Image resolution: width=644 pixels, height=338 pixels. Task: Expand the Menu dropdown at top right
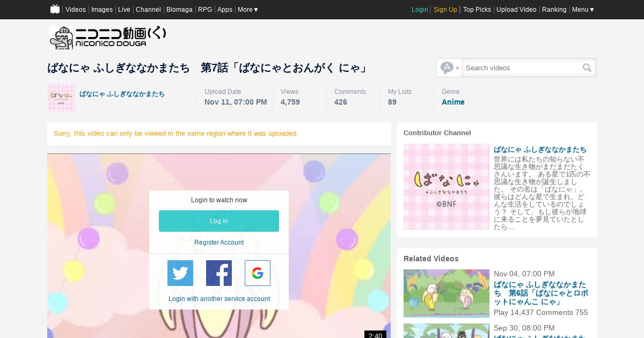pos(583,10)
